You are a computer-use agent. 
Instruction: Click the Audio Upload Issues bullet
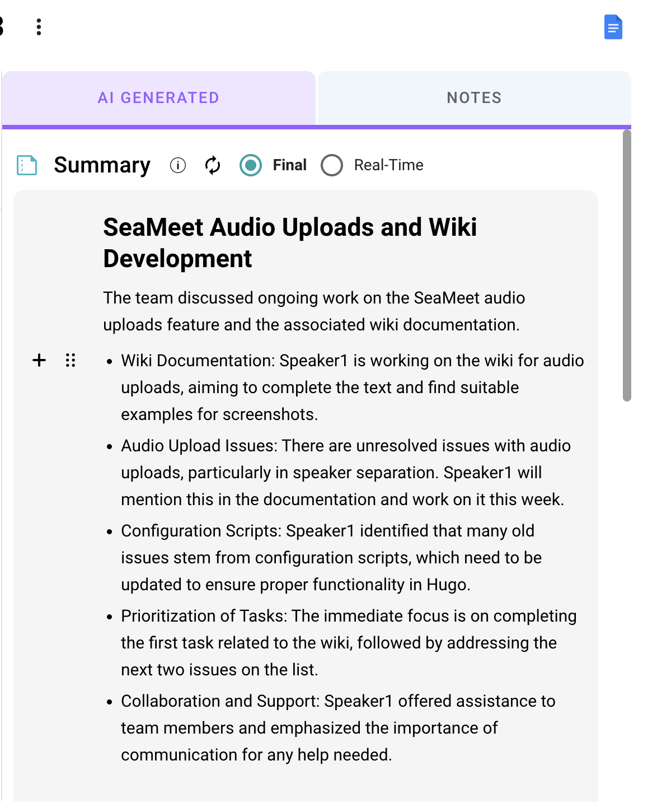click(x=346, y=472)
